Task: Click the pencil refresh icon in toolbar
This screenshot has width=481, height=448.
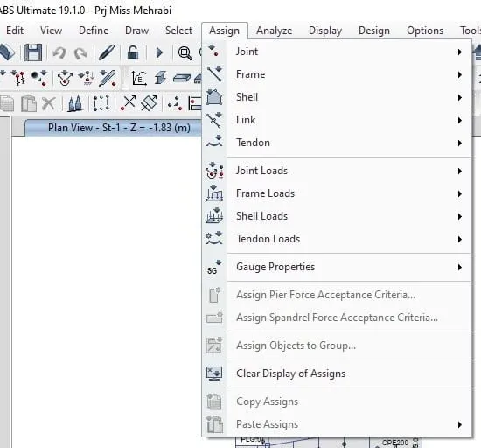Action: coord(107,52)
